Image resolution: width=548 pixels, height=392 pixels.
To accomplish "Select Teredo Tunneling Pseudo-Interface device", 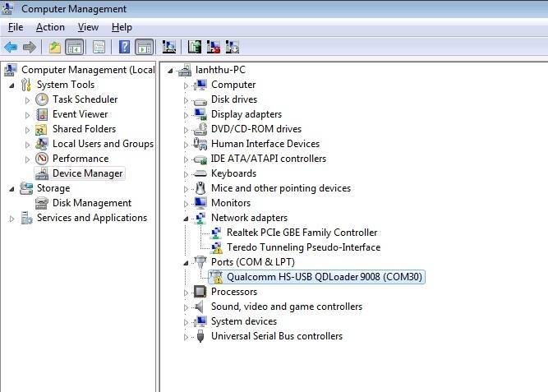I will click(304, 247).
